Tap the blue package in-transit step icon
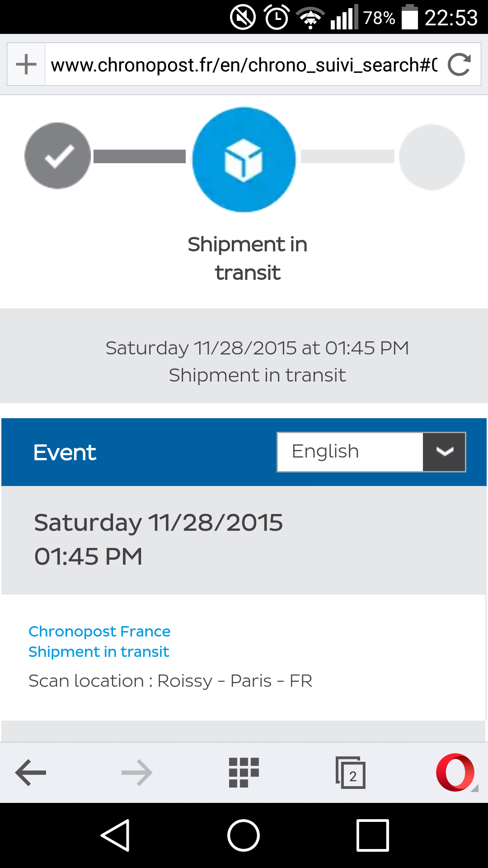The width and height of the screenshot is (488, 868). (244, 160)
